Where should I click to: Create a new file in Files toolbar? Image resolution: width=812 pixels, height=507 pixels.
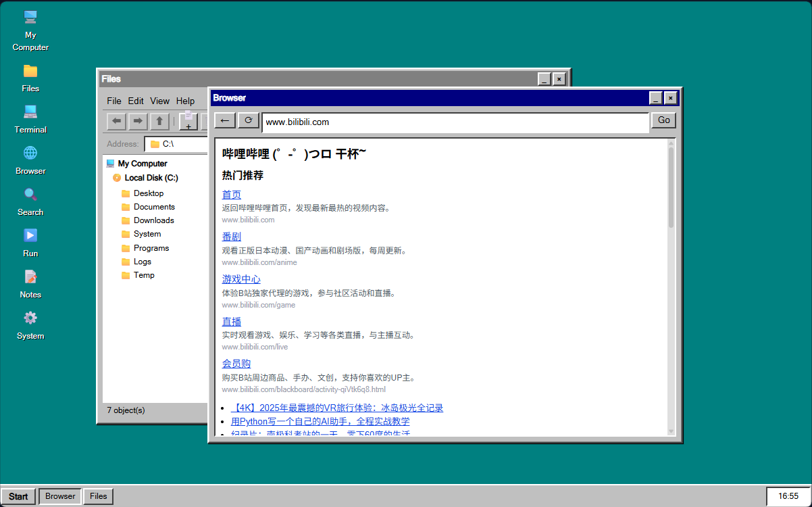188,121
